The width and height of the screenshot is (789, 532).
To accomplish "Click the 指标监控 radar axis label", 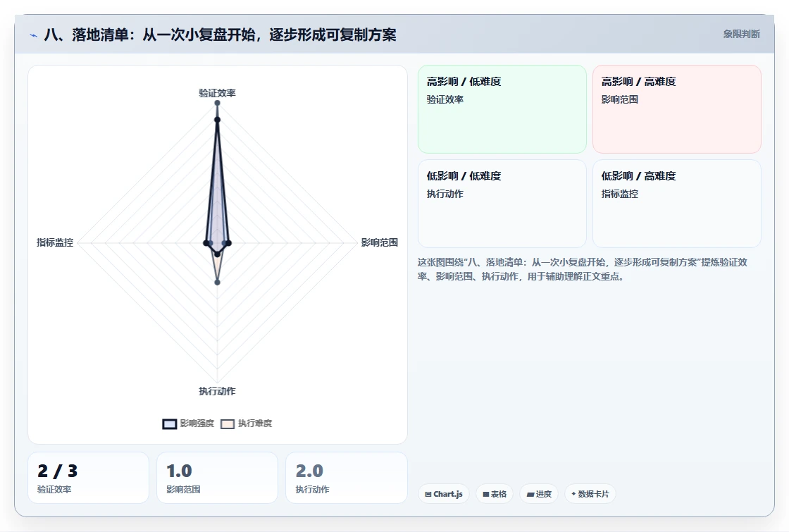I will pos(55,242).
